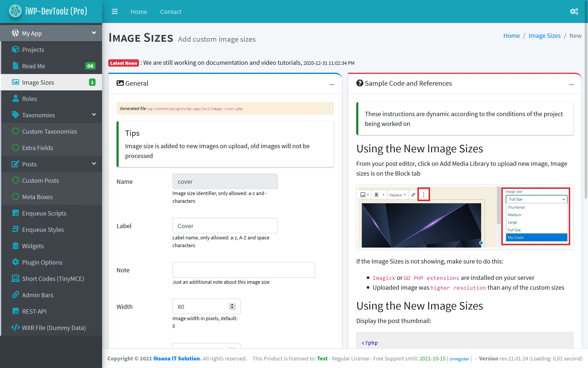Click the 2021-10-15 support date in footer
This screenshot has height=368, width=588.
click(x=432, y=359)
